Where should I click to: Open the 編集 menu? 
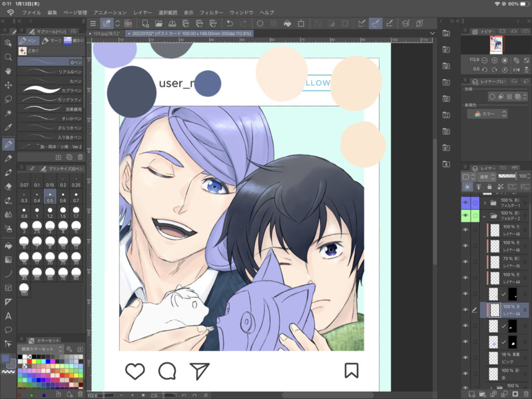coord(52,13)
